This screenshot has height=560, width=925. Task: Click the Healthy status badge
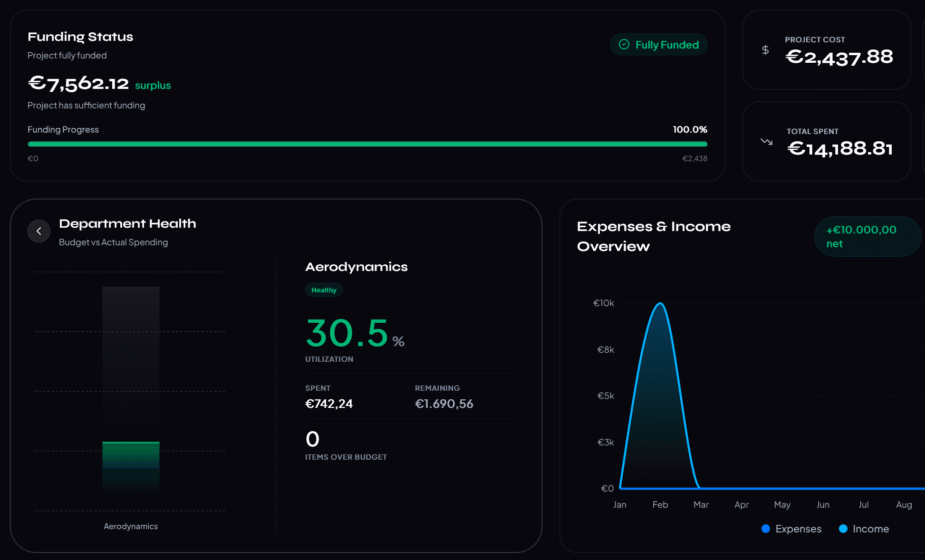[x=324, y=290]
